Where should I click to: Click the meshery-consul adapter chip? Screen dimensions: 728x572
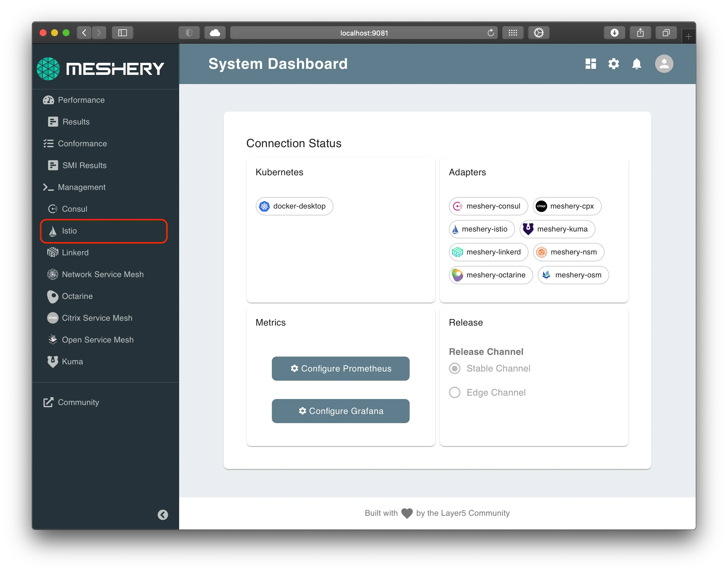coord(488,206)
